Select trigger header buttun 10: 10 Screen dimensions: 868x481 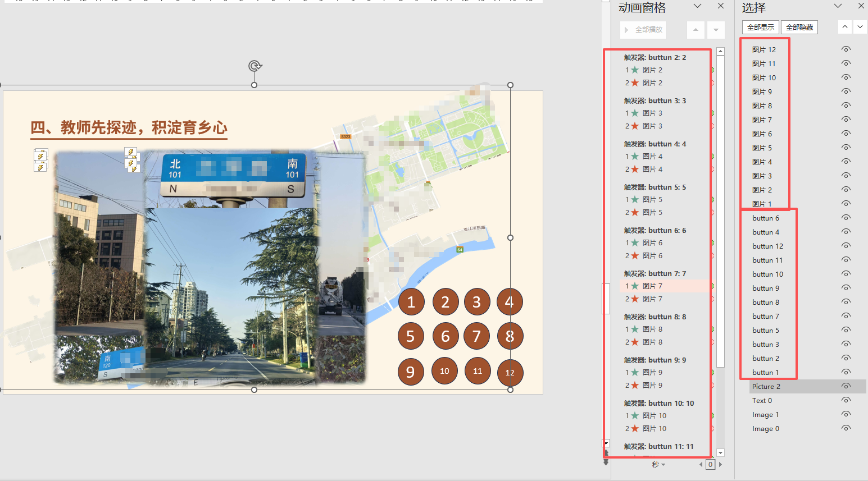[x=659, y=403]
